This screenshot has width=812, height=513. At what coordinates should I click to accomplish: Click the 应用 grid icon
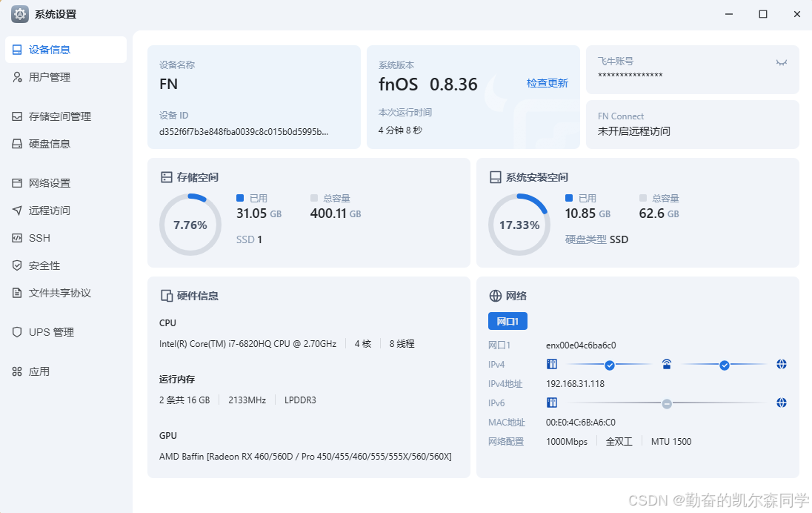17,371
